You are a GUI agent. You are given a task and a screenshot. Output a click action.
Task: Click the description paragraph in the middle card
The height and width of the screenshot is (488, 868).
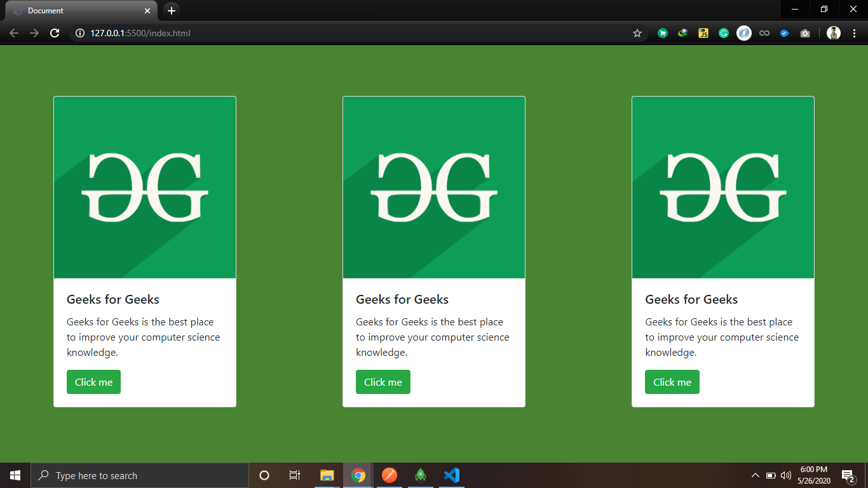click(433, 337)
